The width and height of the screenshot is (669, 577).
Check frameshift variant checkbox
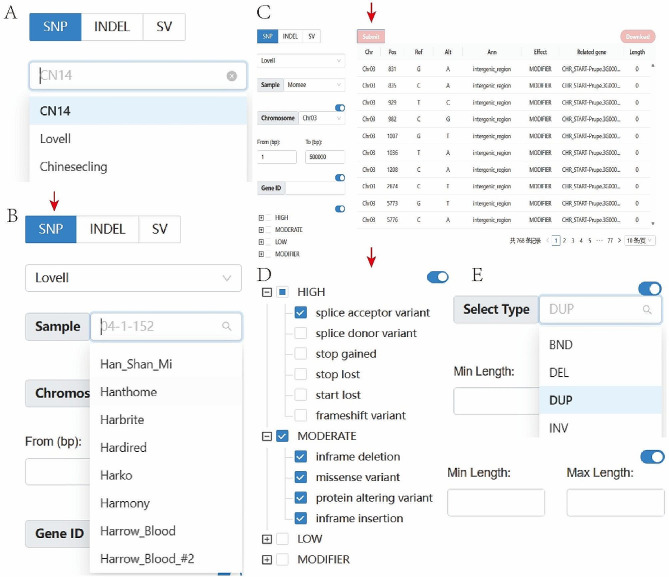pyautogui.click(x=301, y=415)
